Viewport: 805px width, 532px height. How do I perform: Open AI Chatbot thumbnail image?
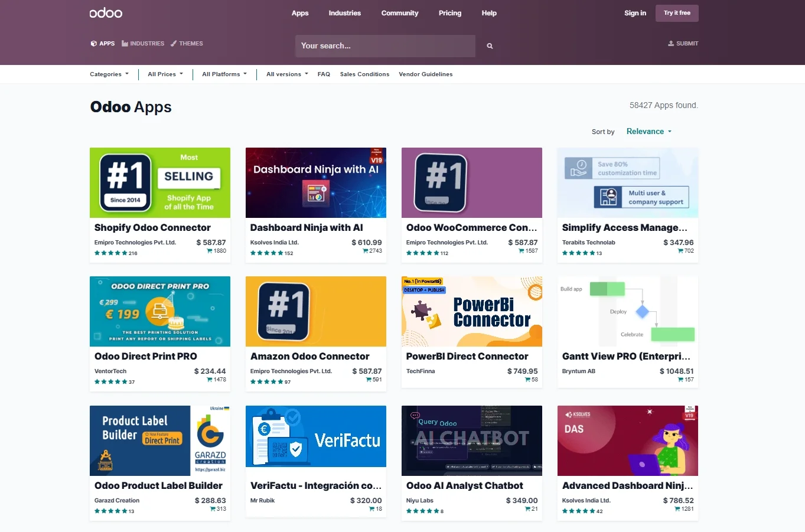(472, 440)
